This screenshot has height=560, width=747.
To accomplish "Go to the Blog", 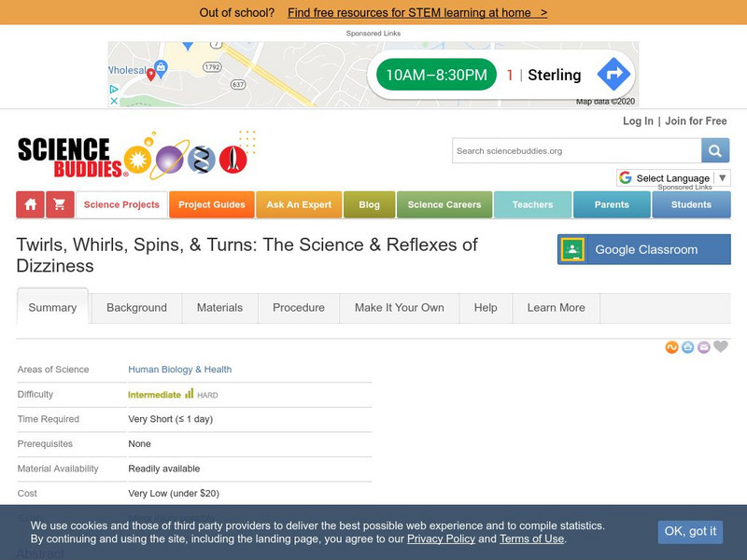I will pyautogui.click(x=369, y=204).
